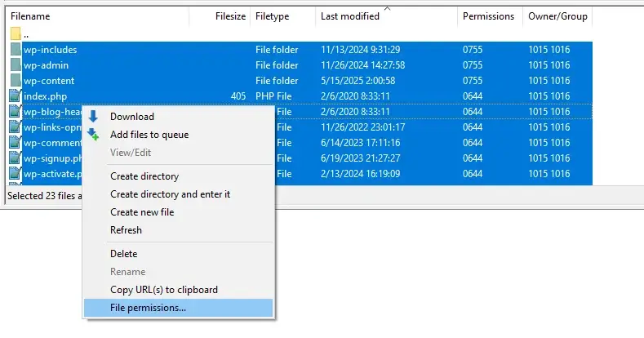Select Copy URL(s) to clipboard

[x=164, y=290]
